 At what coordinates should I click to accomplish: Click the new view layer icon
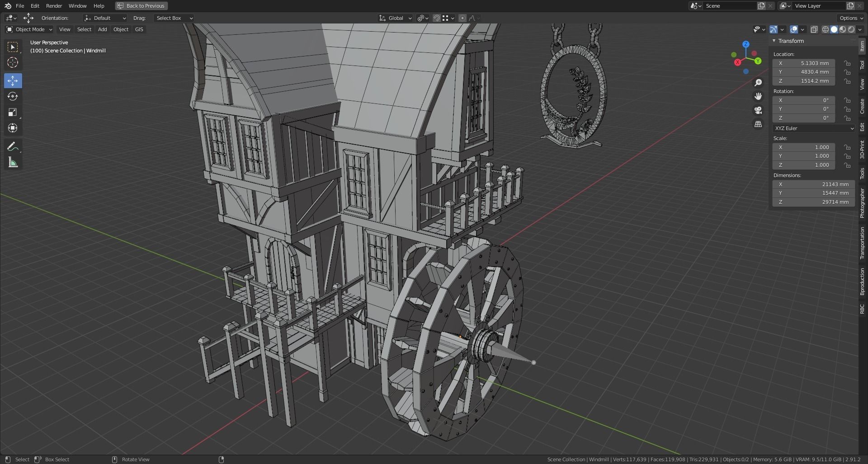pos(850,6)
